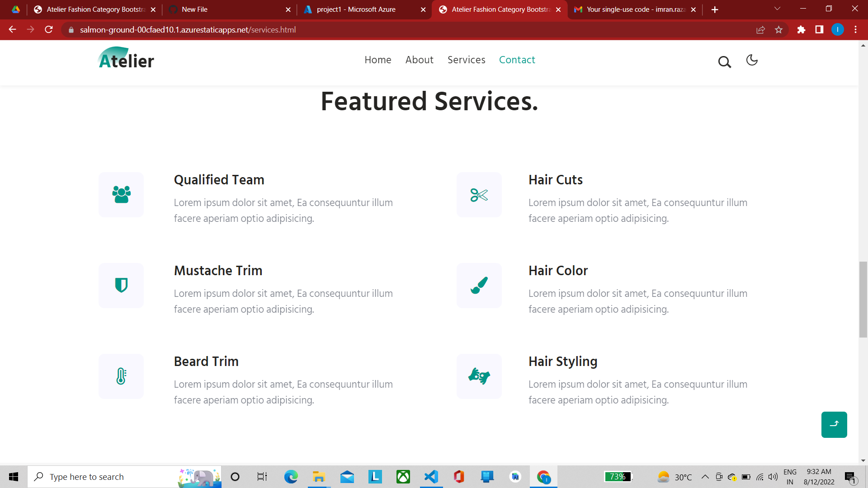Click the battery percentage indicator
The image size is (868, 488).
tap(618, 477)
